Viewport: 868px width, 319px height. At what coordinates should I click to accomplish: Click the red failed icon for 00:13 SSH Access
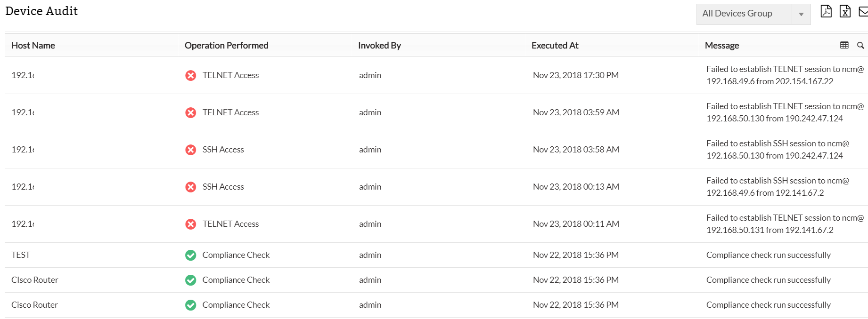190,187
